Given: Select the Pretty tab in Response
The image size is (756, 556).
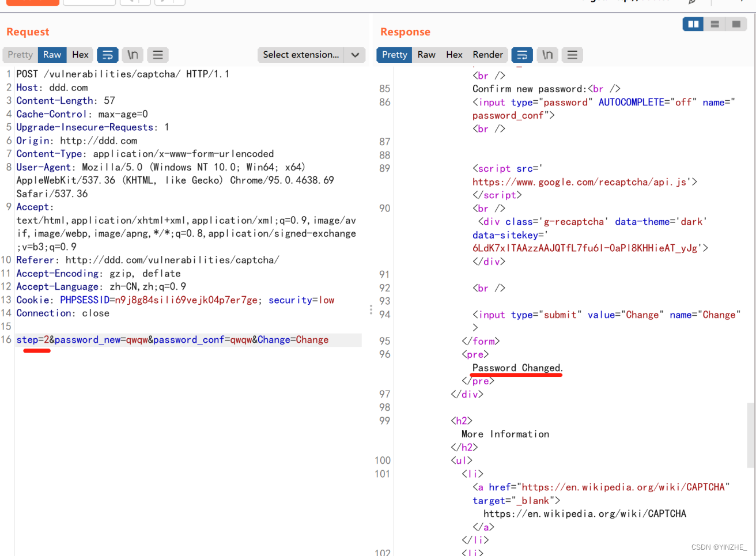Looking at the screenshot, I should click(394, 55).
